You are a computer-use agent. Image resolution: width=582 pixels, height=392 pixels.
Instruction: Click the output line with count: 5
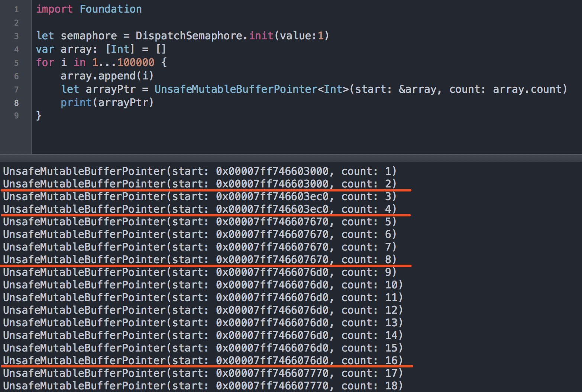click(200, 222)
